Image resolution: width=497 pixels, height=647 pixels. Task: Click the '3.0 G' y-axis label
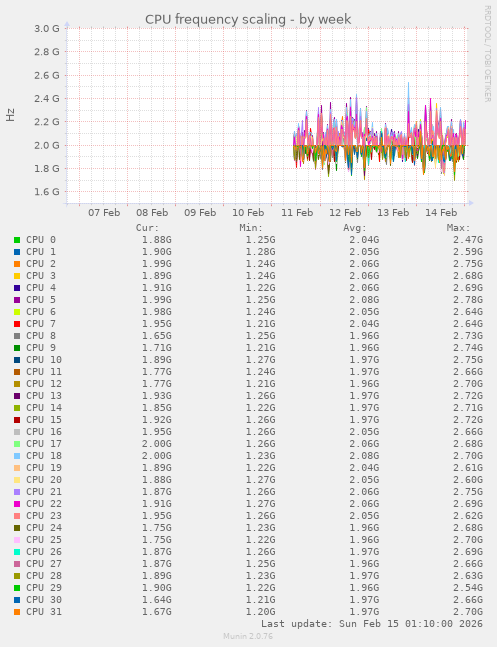point(47,28)
